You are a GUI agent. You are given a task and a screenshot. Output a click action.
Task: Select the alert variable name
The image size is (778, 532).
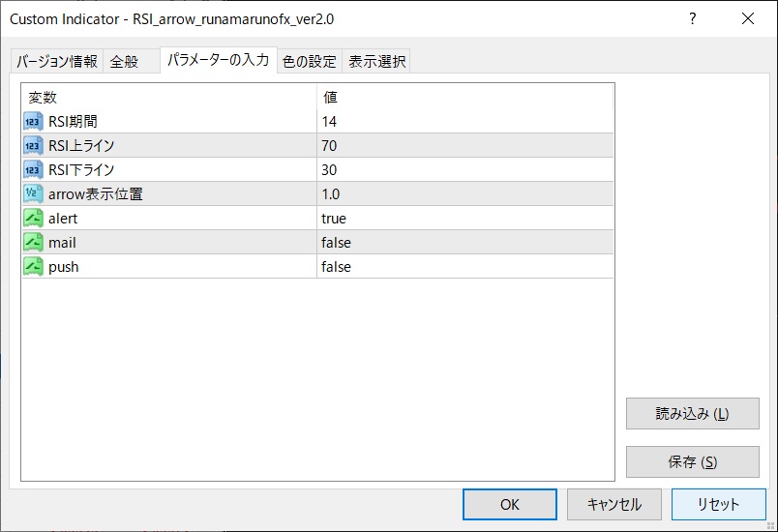(63, 219)
